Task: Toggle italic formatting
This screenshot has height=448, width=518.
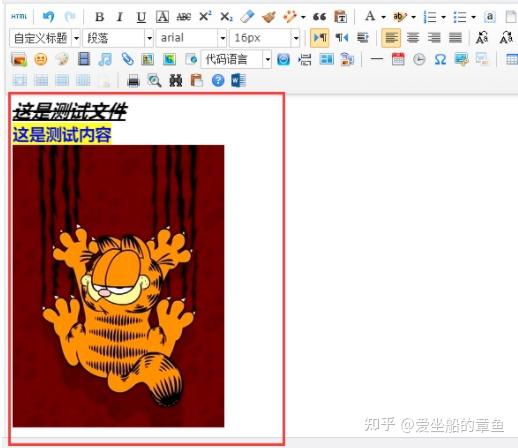Action: 120,17
